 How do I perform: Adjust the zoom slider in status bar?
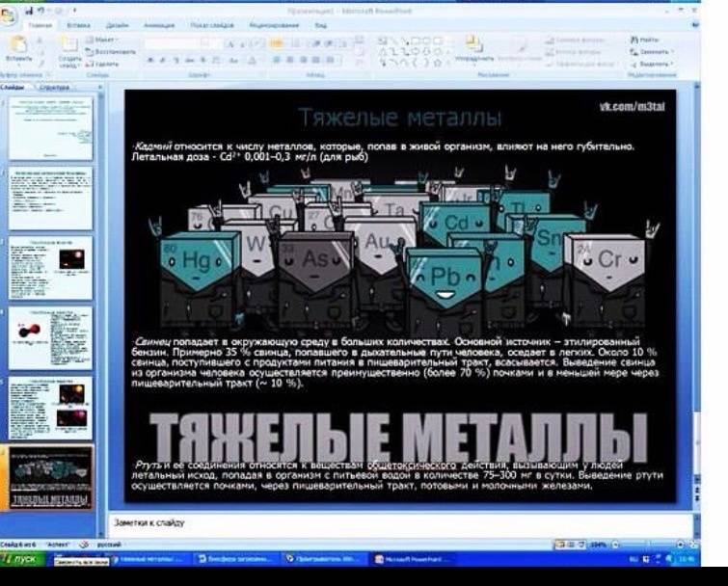[x=648, y=545]
